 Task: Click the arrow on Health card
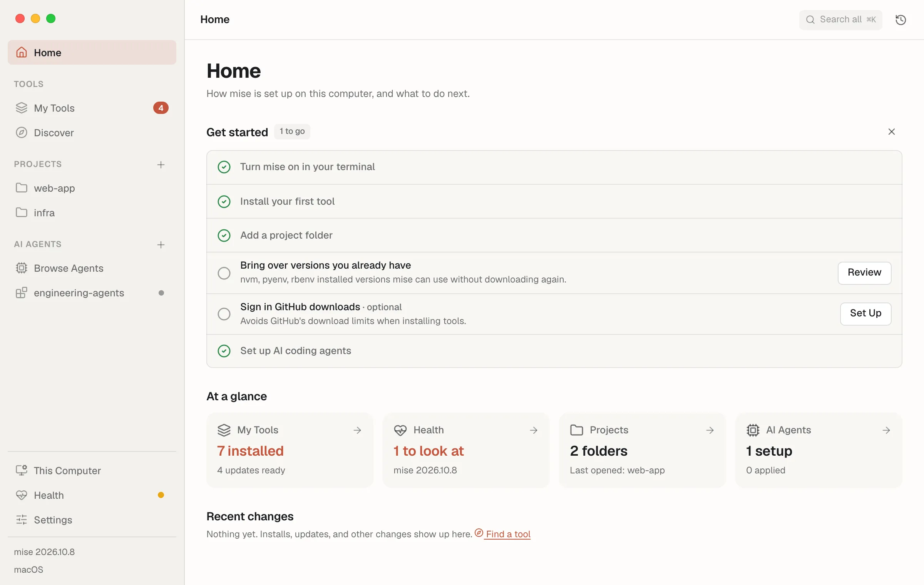pyautogui.click(x=534, y=430)
